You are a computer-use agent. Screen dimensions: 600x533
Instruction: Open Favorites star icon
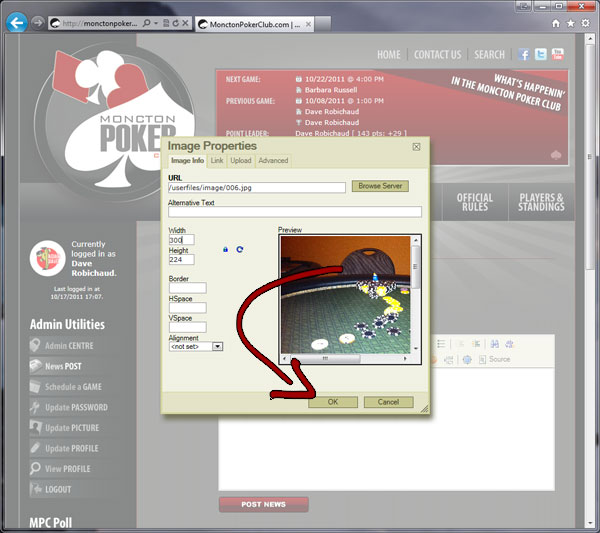[x=571, y=24]
